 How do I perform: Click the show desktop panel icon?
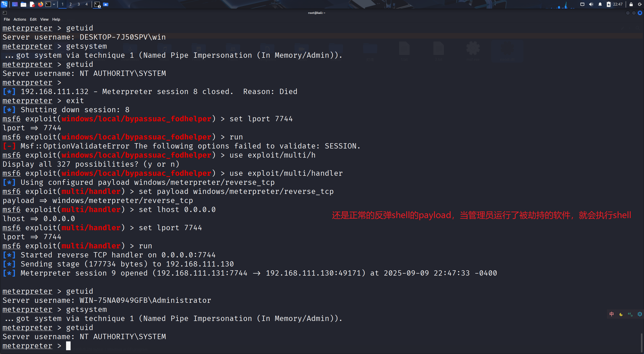(15, 4)
